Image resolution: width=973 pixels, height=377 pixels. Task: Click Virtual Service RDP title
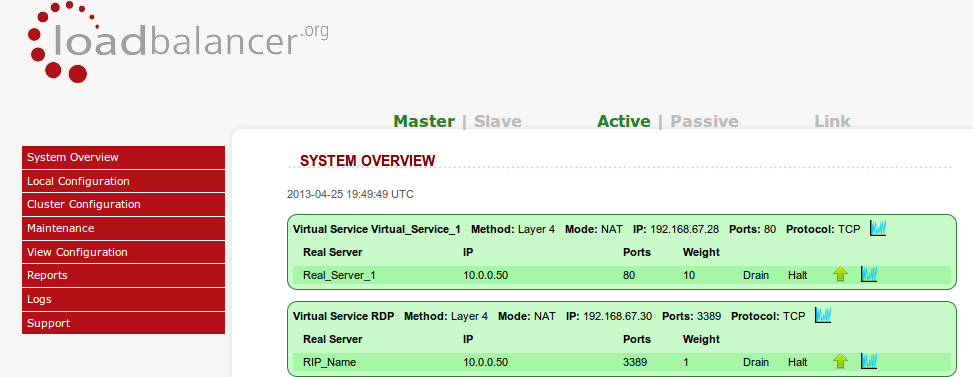pos(343,316)
